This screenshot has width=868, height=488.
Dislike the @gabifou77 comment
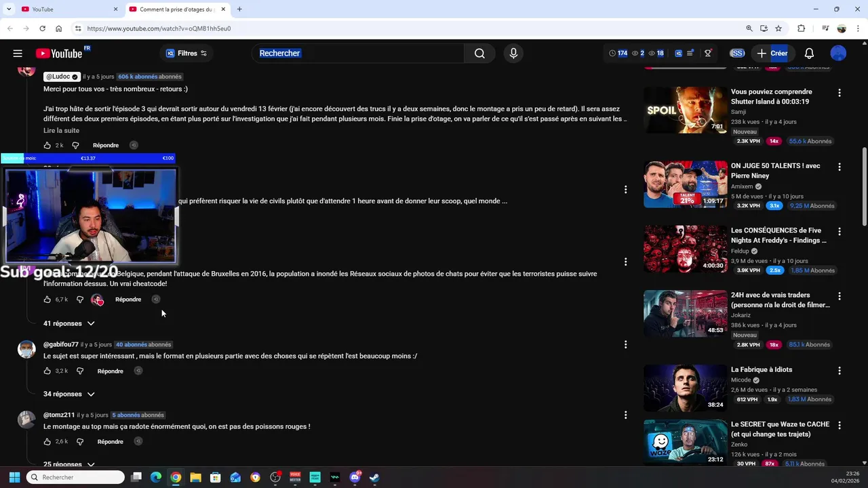tap(80, 371)
